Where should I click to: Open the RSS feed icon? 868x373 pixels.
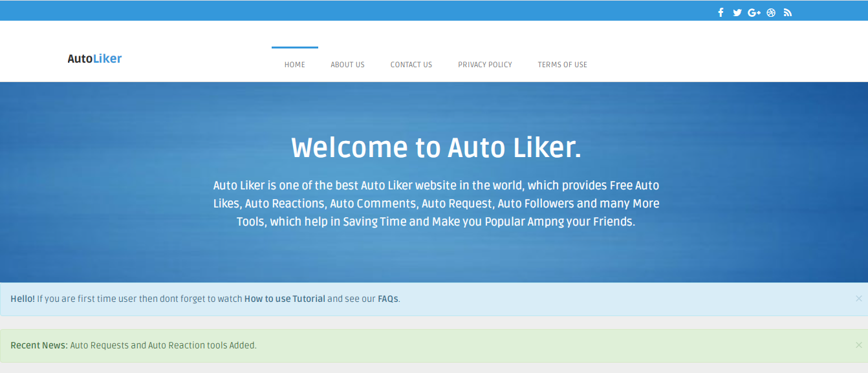(788, 12)
